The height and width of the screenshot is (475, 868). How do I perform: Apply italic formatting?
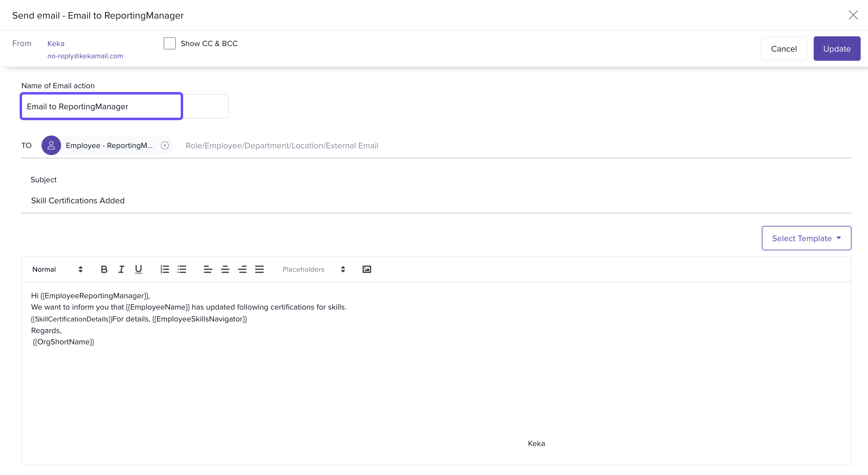point(121,269)
